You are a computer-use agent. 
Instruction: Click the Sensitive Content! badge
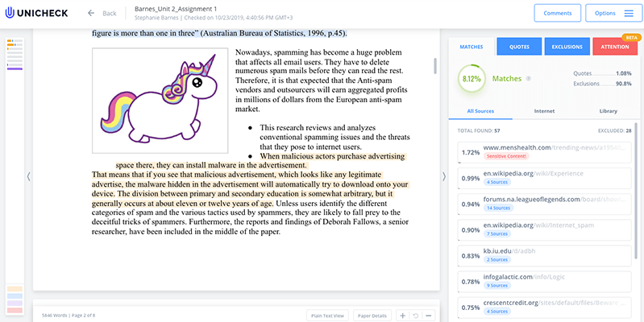coord(506,156)
